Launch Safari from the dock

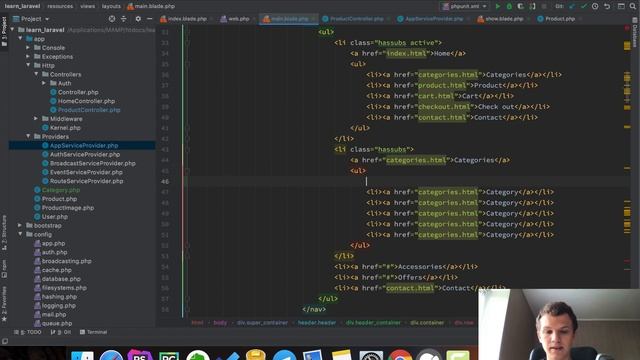coord(111,355)
